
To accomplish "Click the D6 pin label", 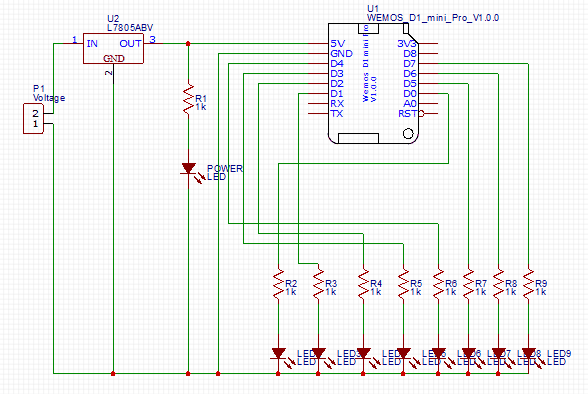I will [x=410, y=73].
